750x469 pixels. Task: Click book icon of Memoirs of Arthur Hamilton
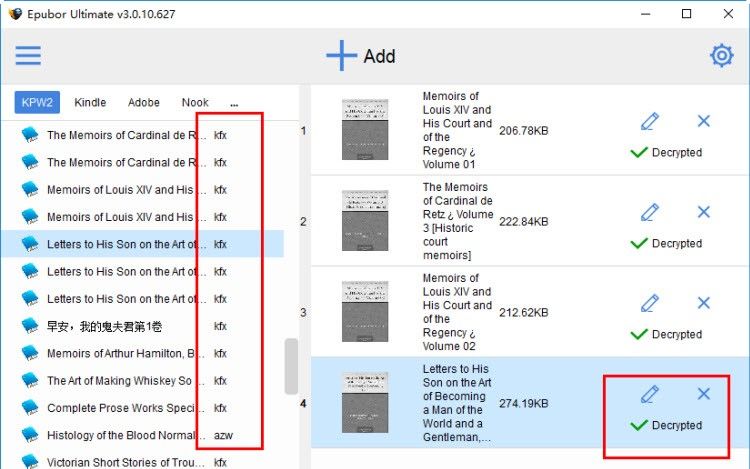click(x=30, y=353)
